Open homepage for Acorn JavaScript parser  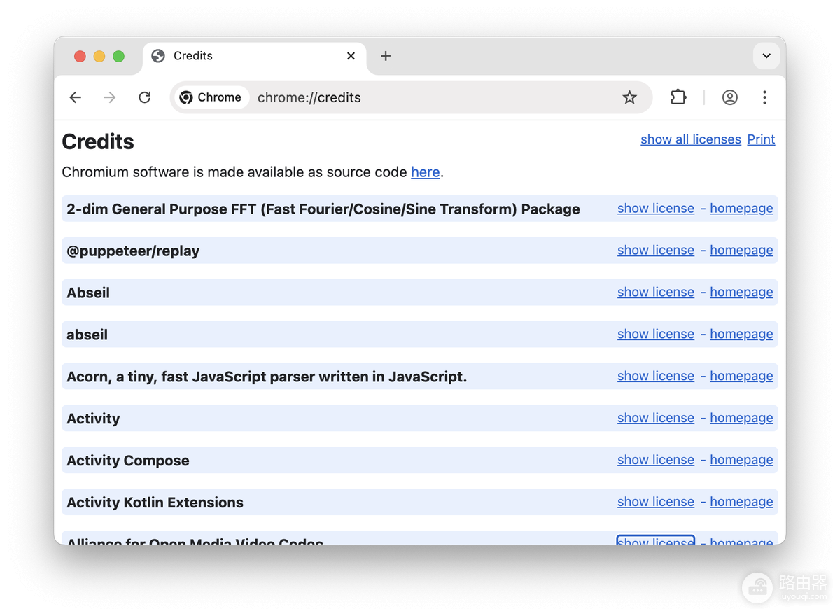point(741,377)
